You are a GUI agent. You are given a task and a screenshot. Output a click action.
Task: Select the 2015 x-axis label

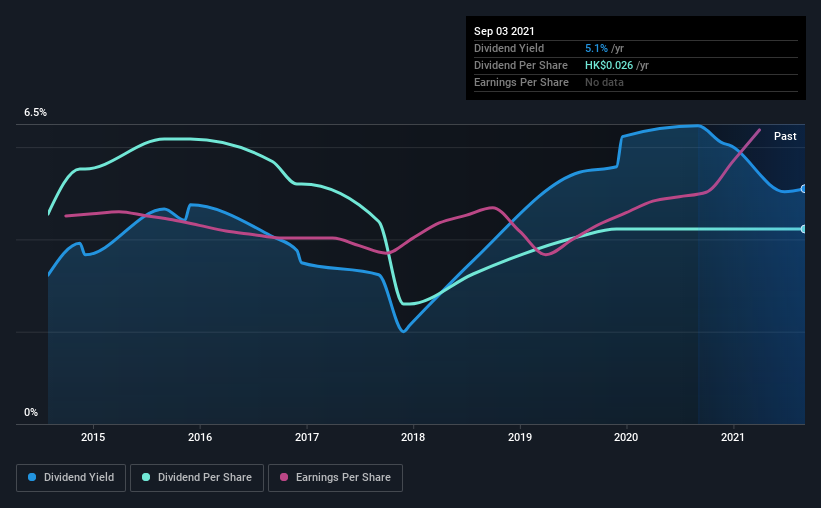[x=93, y=437]
